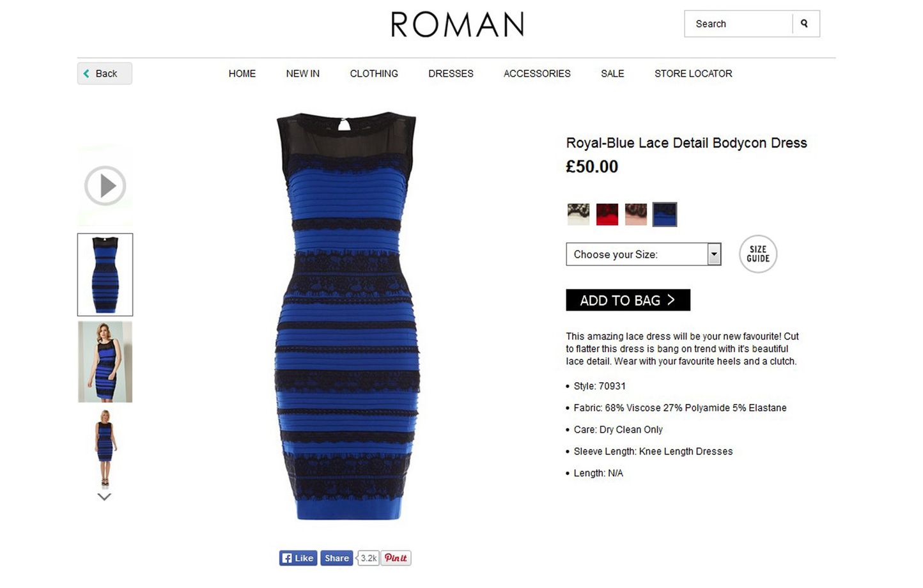The image size is (923, 588).
Task: Click the Facebook Share button
Action: (336, 558)
